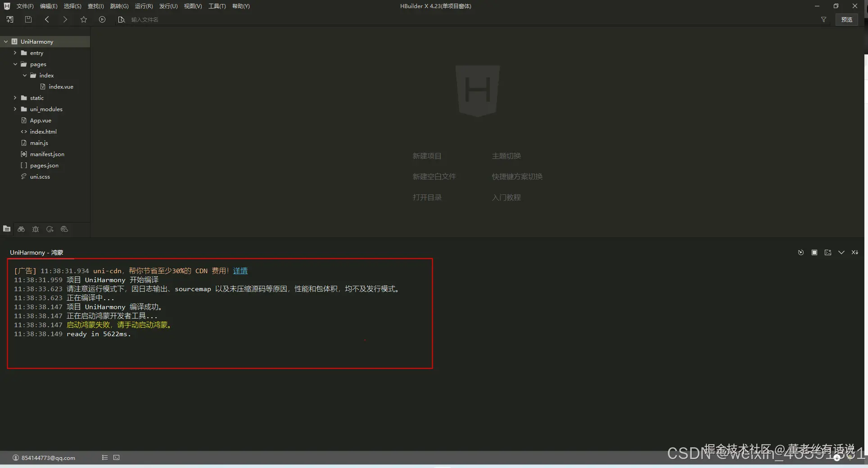Click the 快捷键方案切换 link

pyautogui.click(x=517, y=176)
